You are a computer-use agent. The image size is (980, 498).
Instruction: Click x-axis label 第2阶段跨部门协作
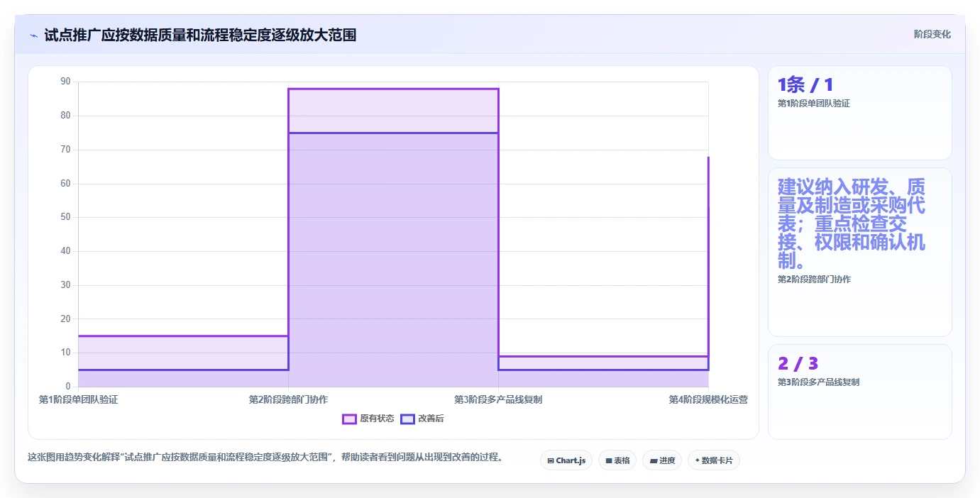(x=288, y=399)
